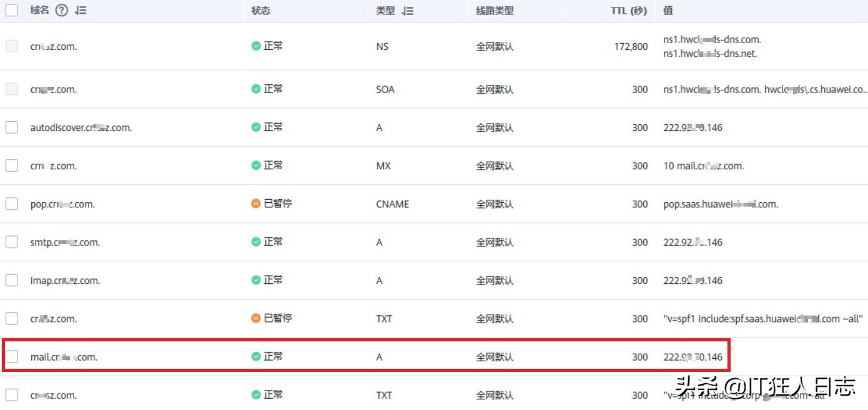Image resolution: width=868 pixels, height=410 pixels.
Task: Click green status icon of mail A record
Action: click(x=256, y=356)
